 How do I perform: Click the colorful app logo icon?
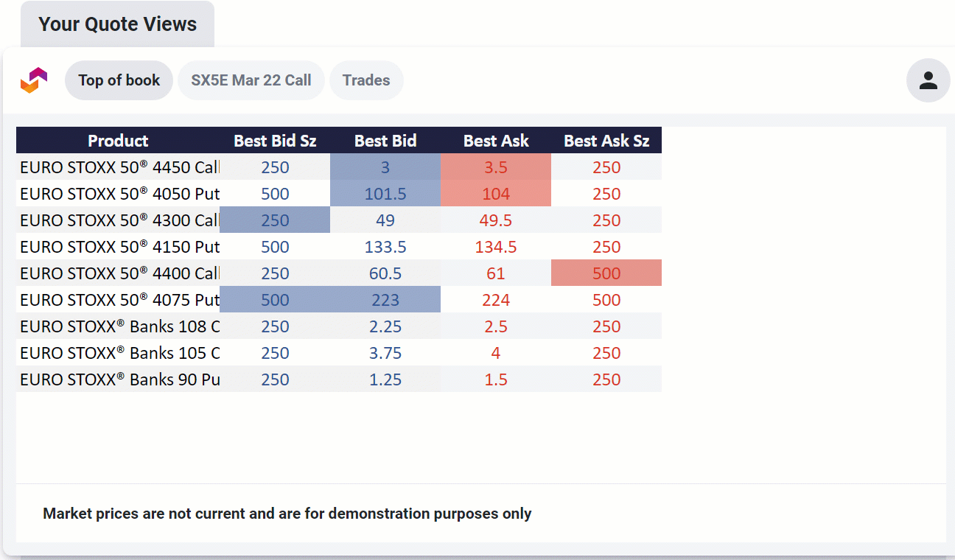click(x=34, y=80)
